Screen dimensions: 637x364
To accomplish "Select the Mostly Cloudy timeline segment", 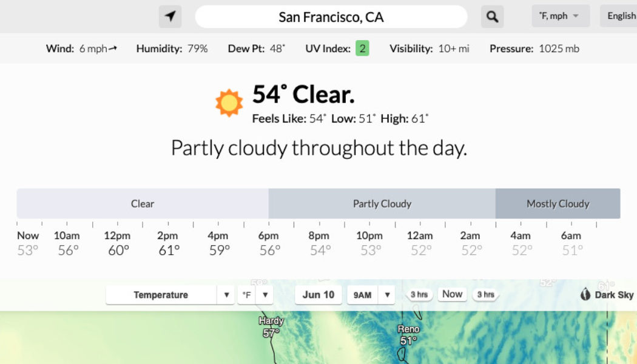I will point(558,203).
